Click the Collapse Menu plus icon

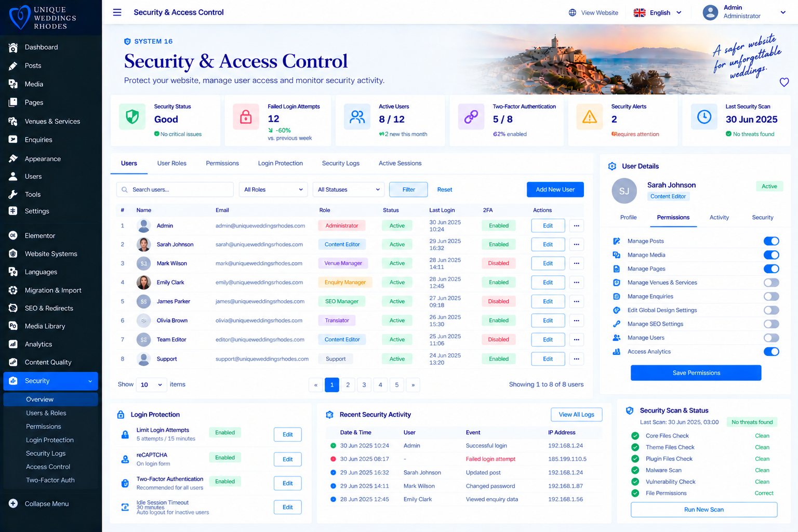tap(13, 503)
